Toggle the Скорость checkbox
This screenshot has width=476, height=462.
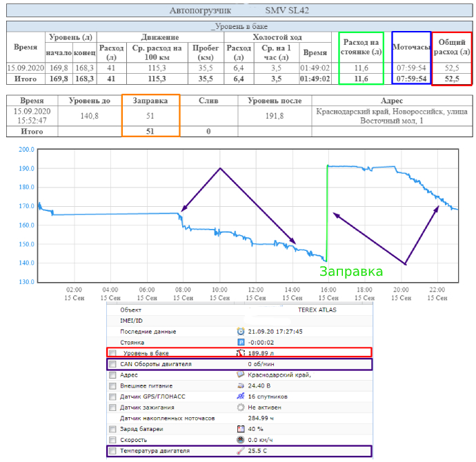113,440
